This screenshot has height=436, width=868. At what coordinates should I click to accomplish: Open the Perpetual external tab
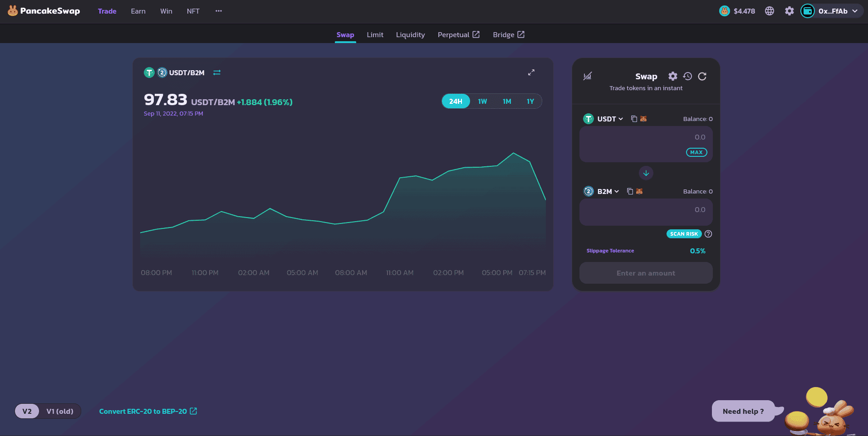pyautogui.click(x=459, y=34)
